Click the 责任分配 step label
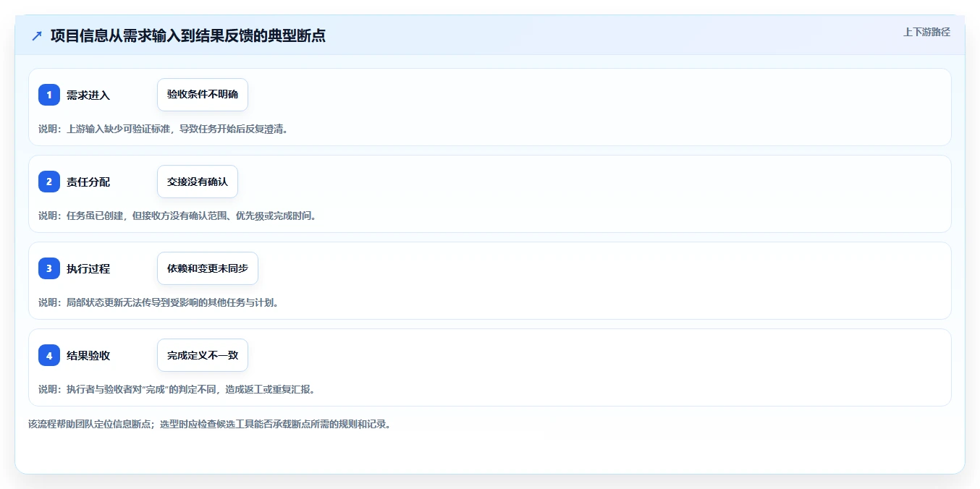The width and height of the screenshot is (980, 489). click(x=88, y=182)
